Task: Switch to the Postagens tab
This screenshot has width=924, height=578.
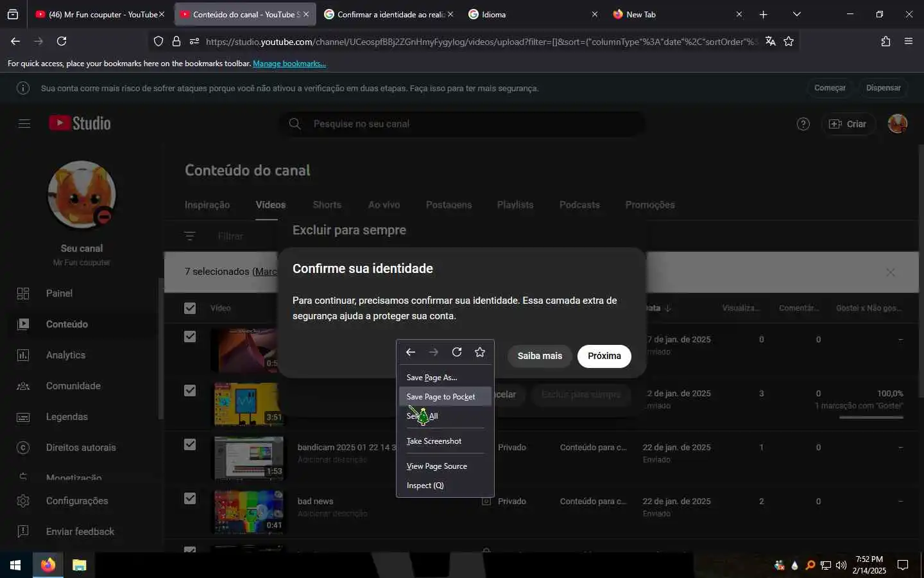Action: click(x=449, y=205)
